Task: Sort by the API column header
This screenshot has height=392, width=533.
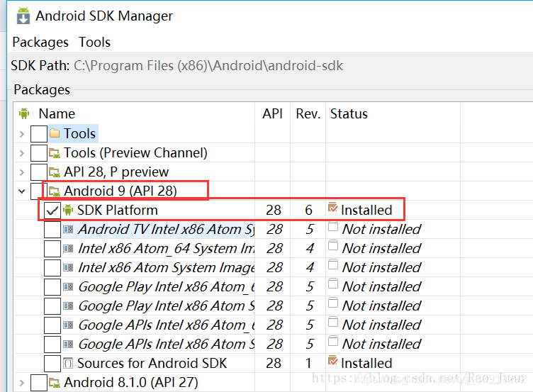Action: [272, 113]
